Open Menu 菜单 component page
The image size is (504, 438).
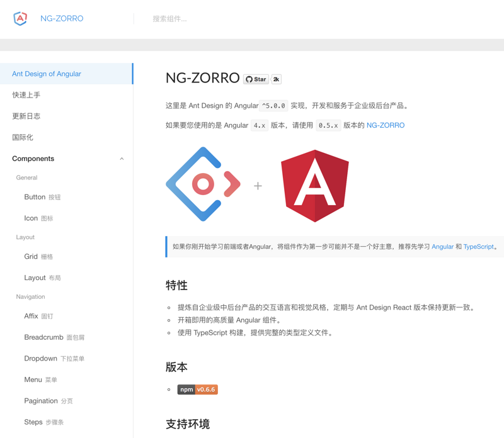coord(66,379)
